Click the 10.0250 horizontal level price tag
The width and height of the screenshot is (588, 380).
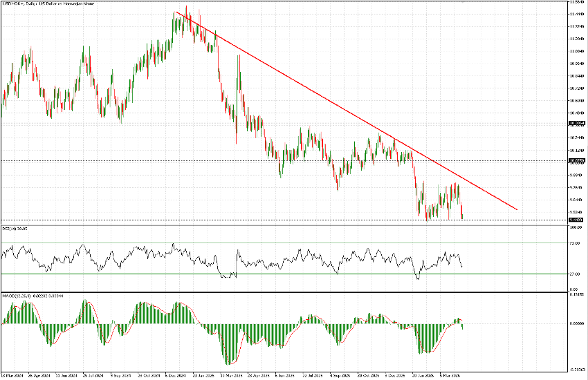point(576,161)
